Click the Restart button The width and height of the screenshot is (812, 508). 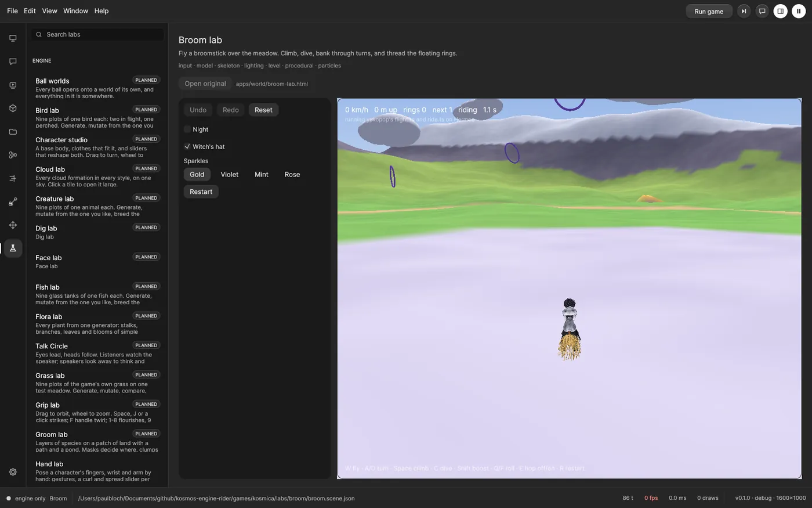[x=201, y=192]
